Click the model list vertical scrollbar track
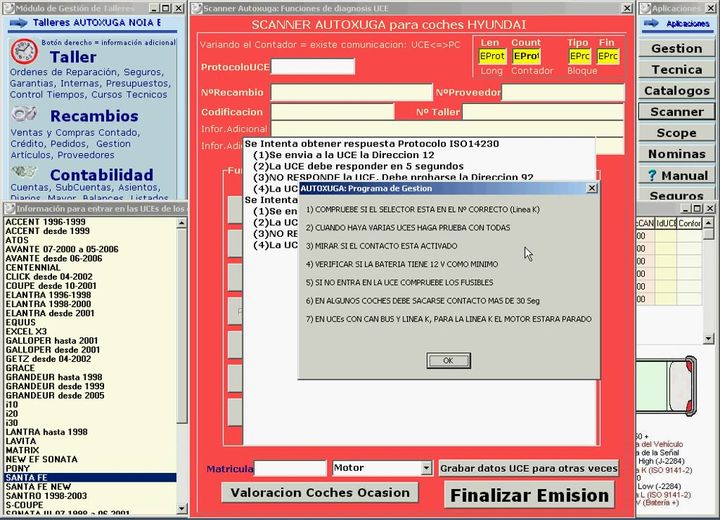The height and width of the screenshot is (520, 720). pos(181,462)
